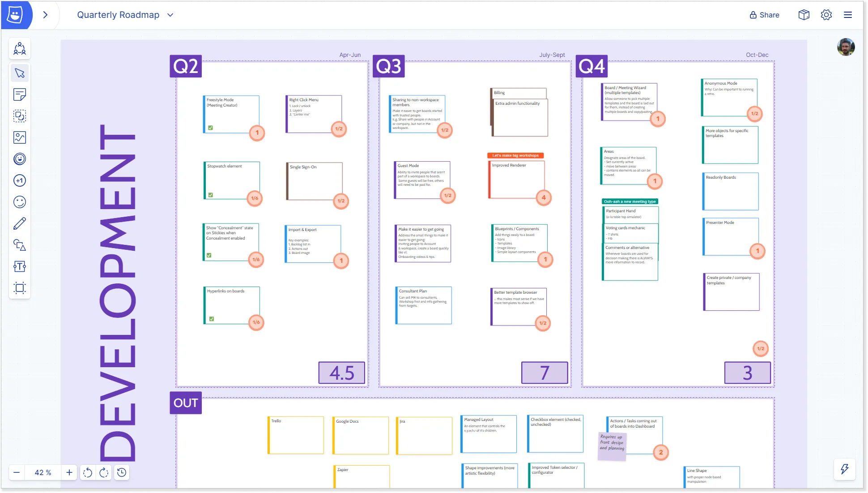Open the settings gear
The height and width of the screenshot is (493, 868).
point(826,15)
